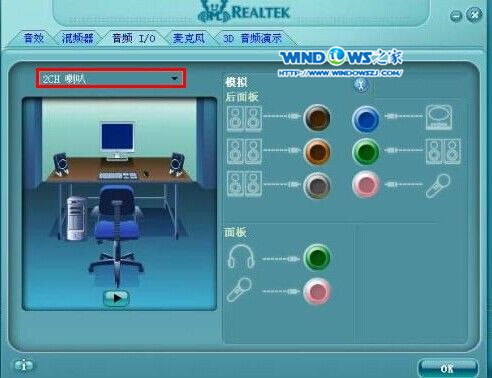Click the green front panel headphone jack
Screen dimensions: 492x378
click(317, 257)
